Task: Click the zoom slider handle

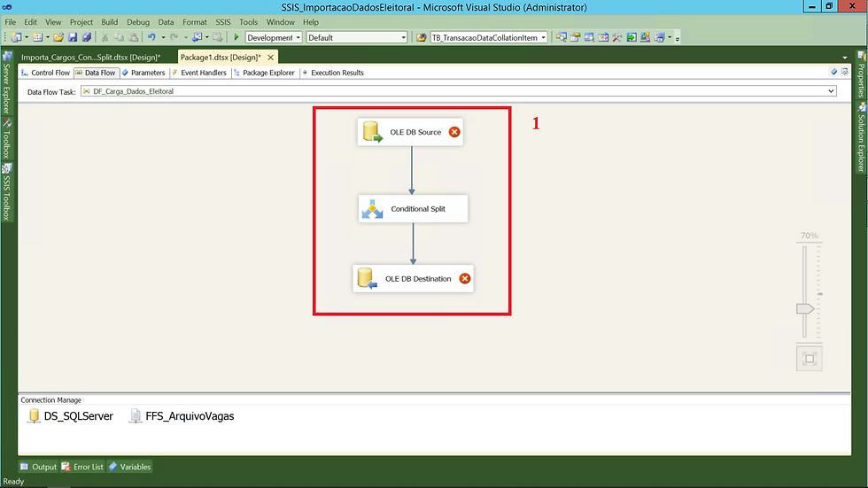Action: [805, 309]
